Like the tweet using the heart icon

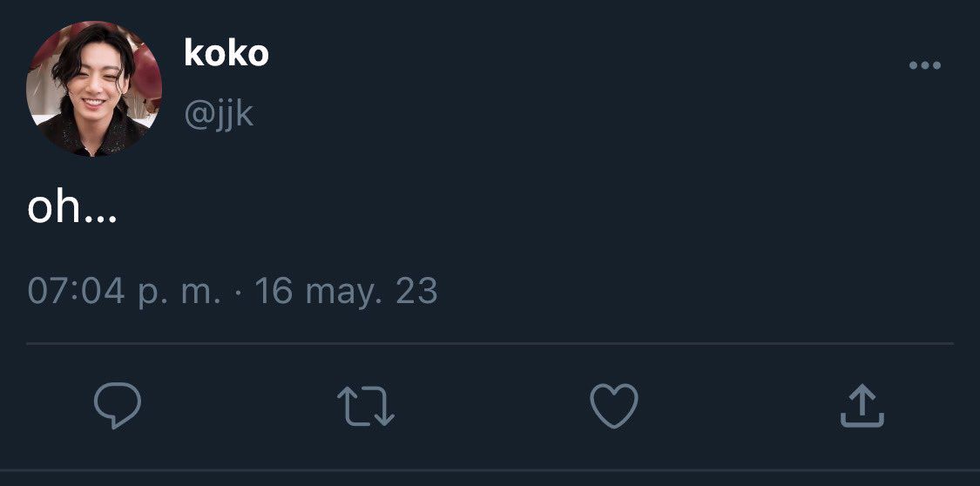tap(614, 405)
